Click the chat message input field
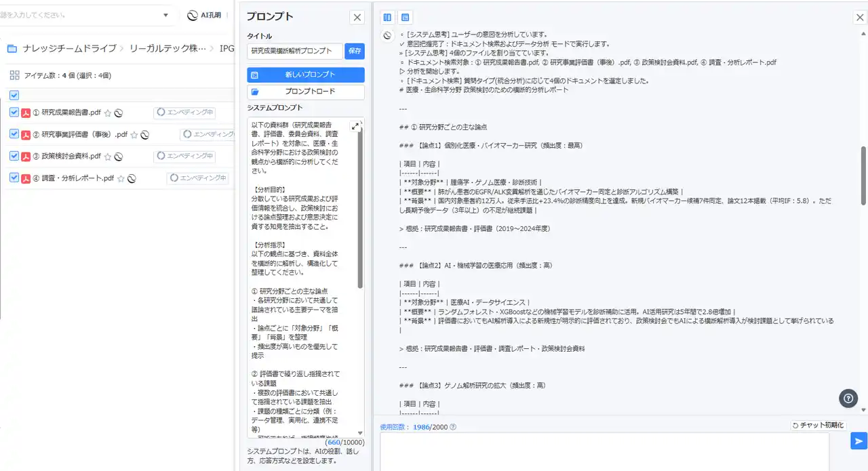The height and width of the screenshot is (471, 868). (604, 451)
